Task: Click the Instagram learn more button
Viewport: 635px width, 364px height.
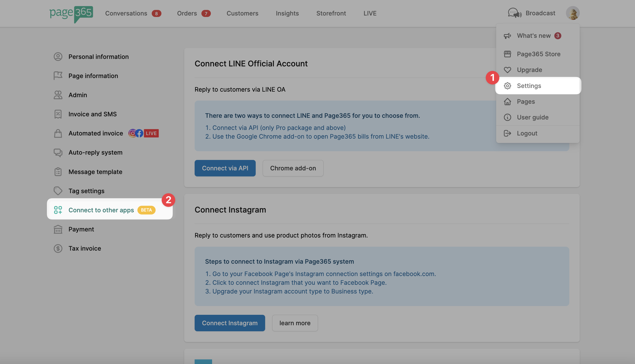Action: point(295,323)
